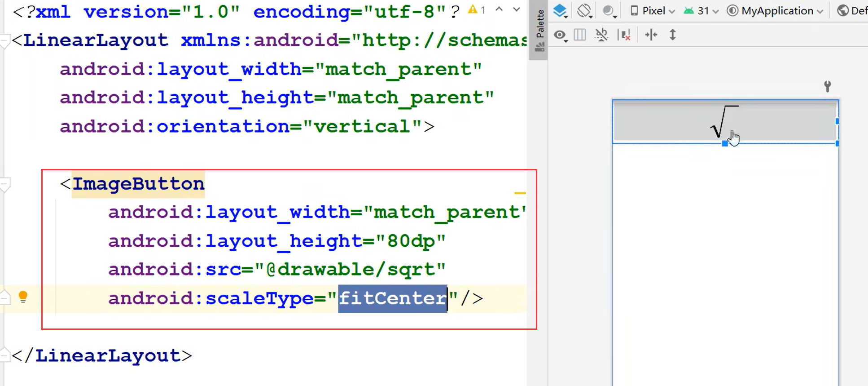
Task: Click the yellow warning indicator with count 1
Action: click(x=477, y=9)
